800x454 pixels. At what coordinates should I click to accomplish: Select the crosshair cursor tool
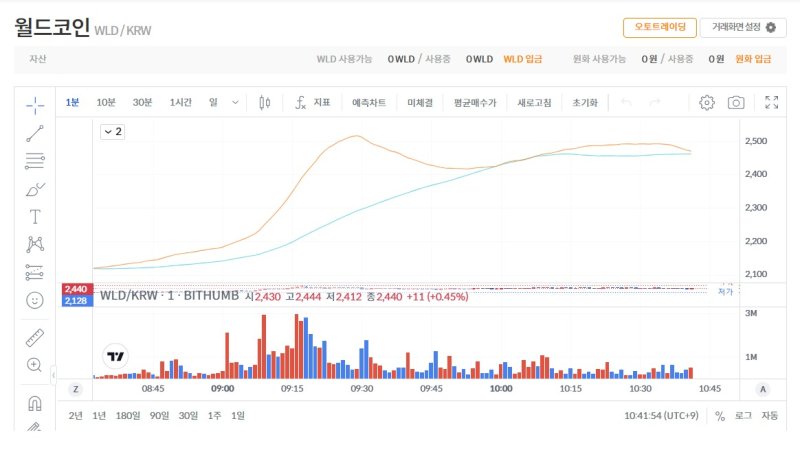click(35, 103)
